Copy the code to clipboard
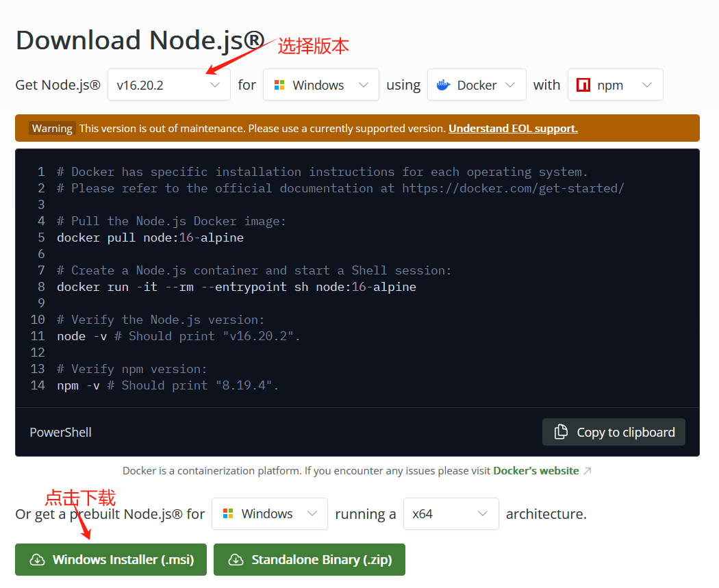 coord(614,432)
